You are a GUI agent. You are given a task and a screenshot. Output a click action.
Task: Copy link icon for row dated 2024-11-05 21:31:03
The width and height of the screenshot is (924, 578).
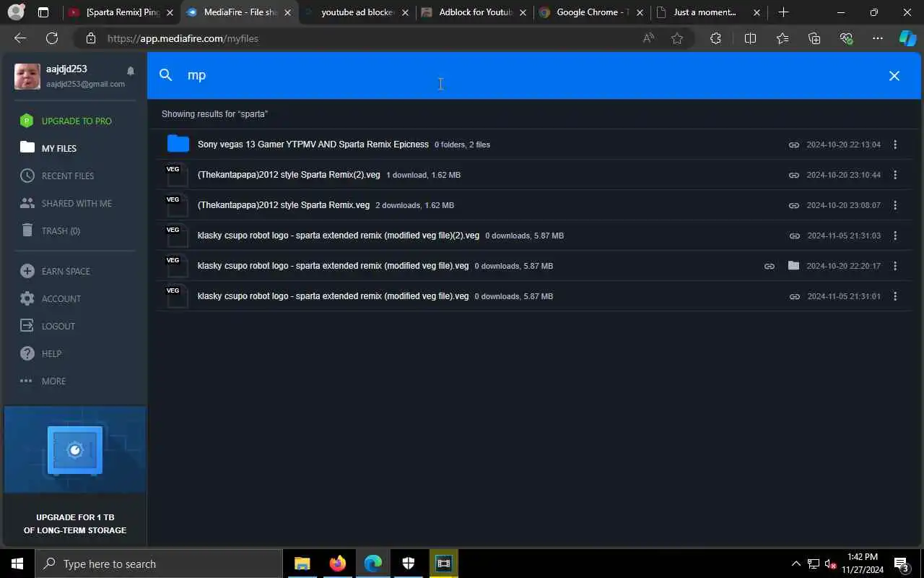coord(794,236)
